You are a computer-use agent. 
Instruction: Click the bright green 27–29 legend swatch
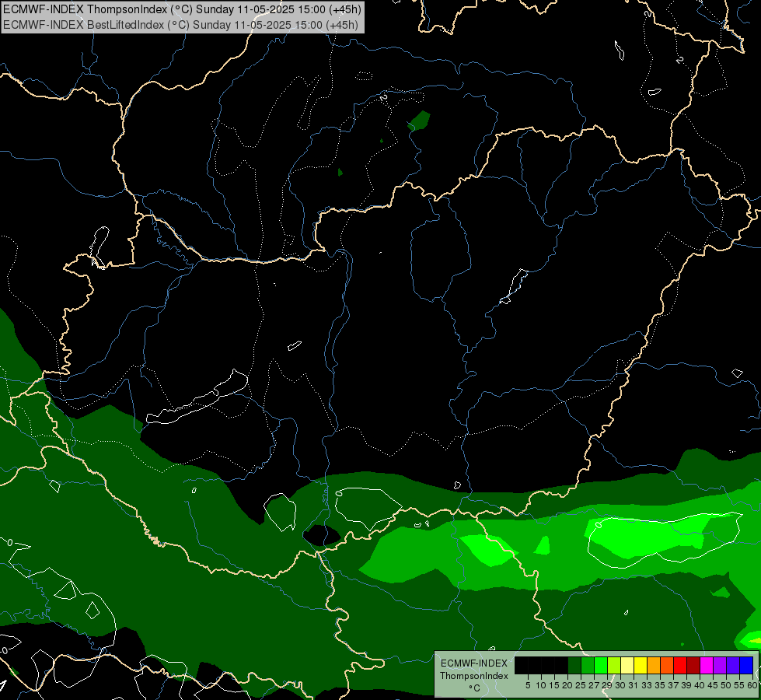tap(601, 665)
